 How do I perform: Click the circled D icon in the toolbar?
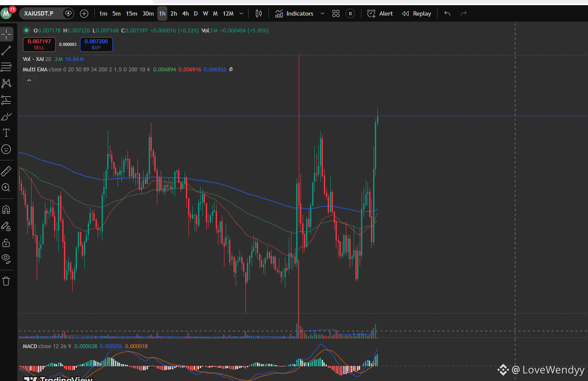pyautogui.click(x=350, y=13)
